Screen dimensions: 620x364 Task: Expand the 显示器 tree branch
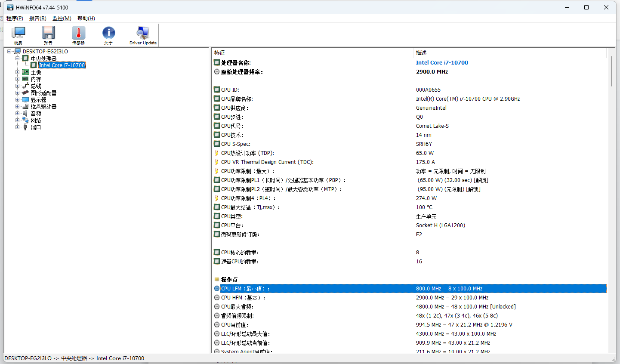pyautogui.click(x=17, y=100)
